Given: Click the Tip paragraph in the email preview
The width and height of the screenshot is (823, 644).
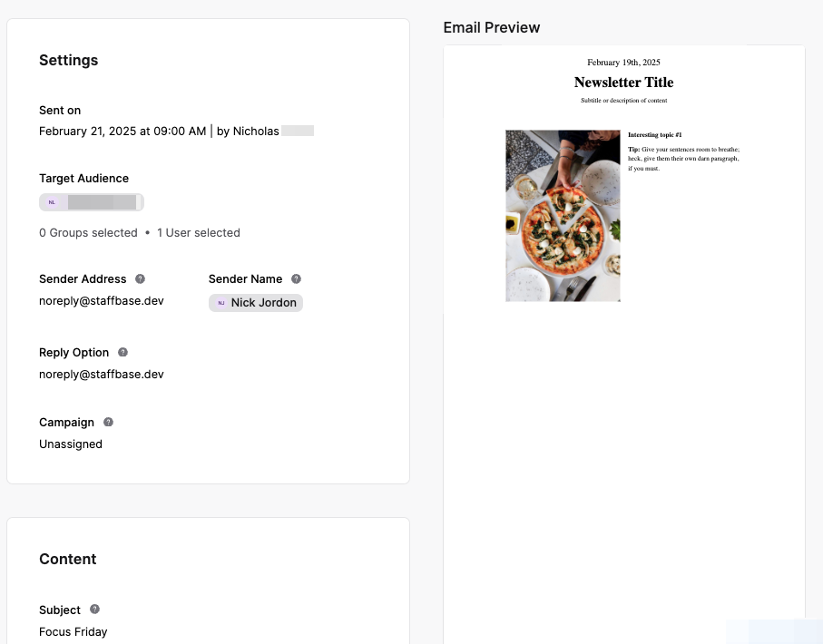Looking at the screenshot, I should click(x=683, y=159).
